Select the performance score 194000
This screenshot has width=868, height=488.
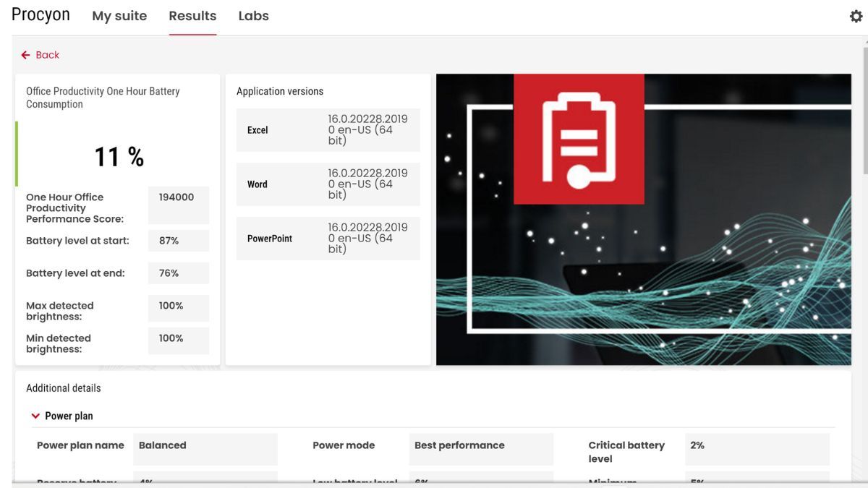tap(179, 205)
